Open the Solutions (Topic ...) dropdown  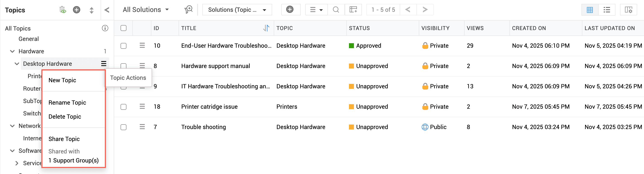[x=237, y=10]
